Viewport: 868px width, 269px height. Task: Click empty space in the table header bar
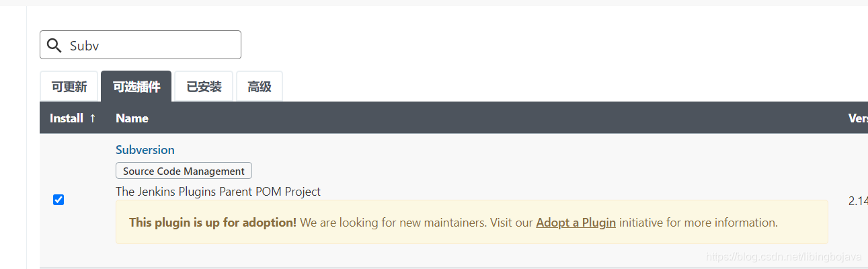click(471, 118)
